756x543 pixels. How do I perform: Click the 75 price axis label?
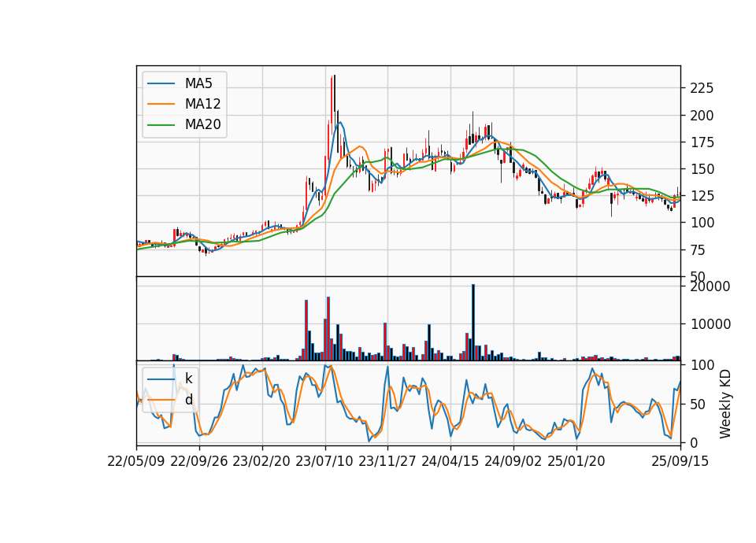pyautogui.click(x=698, y=250)
